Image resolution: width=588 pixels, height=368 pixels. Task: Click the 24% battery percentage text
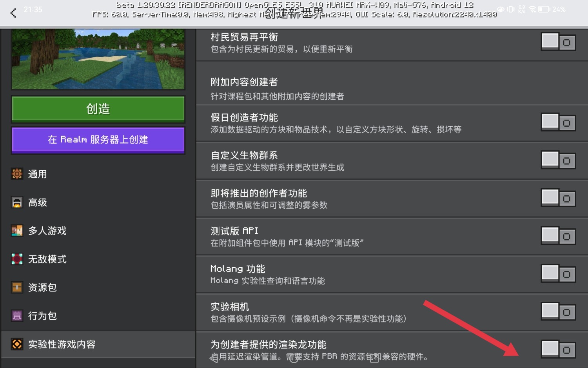559,9
